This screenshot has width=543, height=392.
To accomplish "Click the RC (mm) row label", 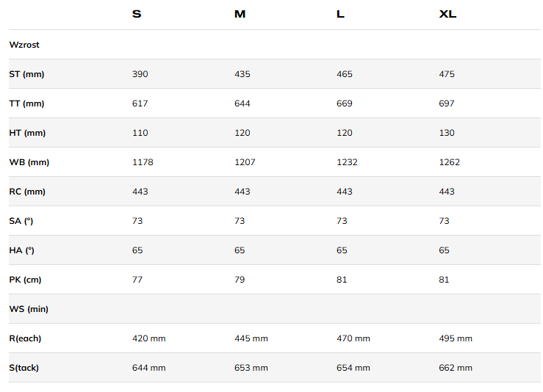I will tap(27, 192).
